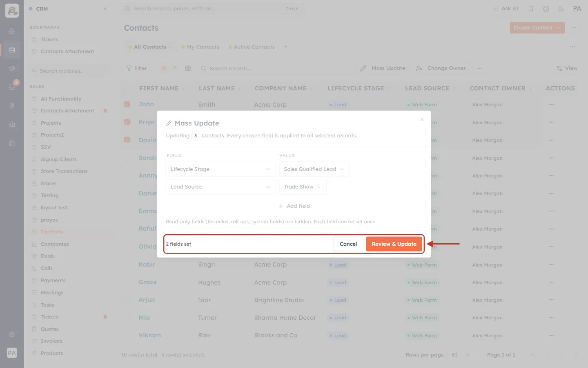The width and height of the screenshot is (588, 368).
Task: Switch to My Contacts tab
Action: point(200,47)
